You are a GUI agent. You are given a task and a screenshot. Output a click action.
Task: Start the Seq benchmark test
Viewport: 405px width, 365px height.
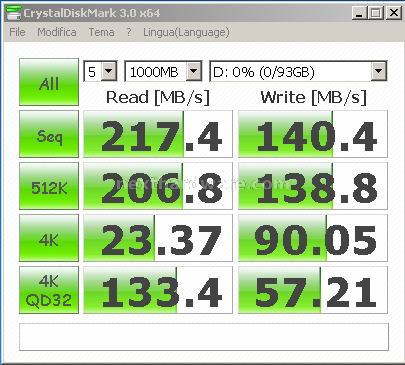pyautogui.click(x=49, y=134)
